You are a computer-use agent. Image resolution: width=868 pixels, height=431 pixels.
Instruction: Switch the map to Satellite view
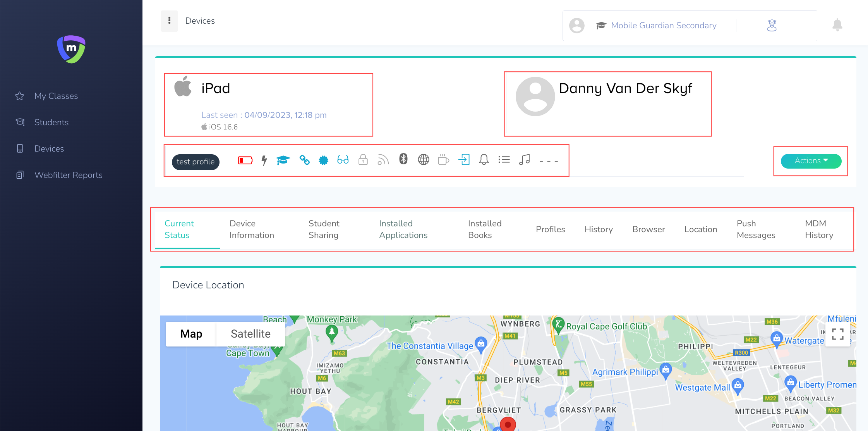click(x=250, y=334)
